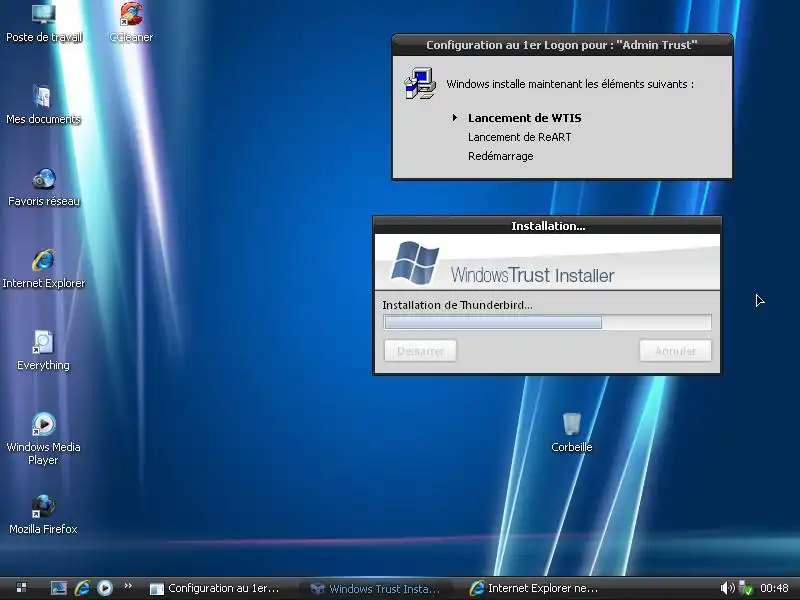
Task: Click the Lancement de ReART step
Action: pyautogui.click(x=519, y=137)
